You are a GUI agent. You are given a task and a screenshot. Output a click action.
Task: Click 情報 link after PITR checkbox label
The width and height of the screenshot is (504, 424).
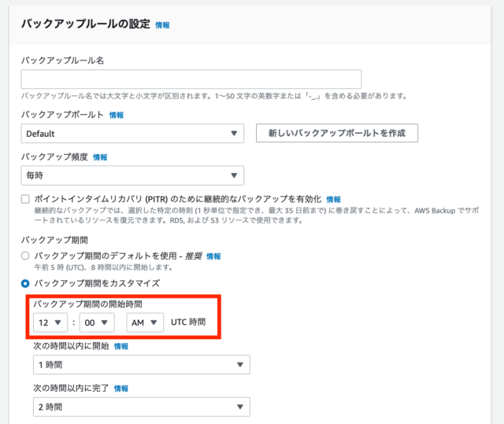pos(333,200)
